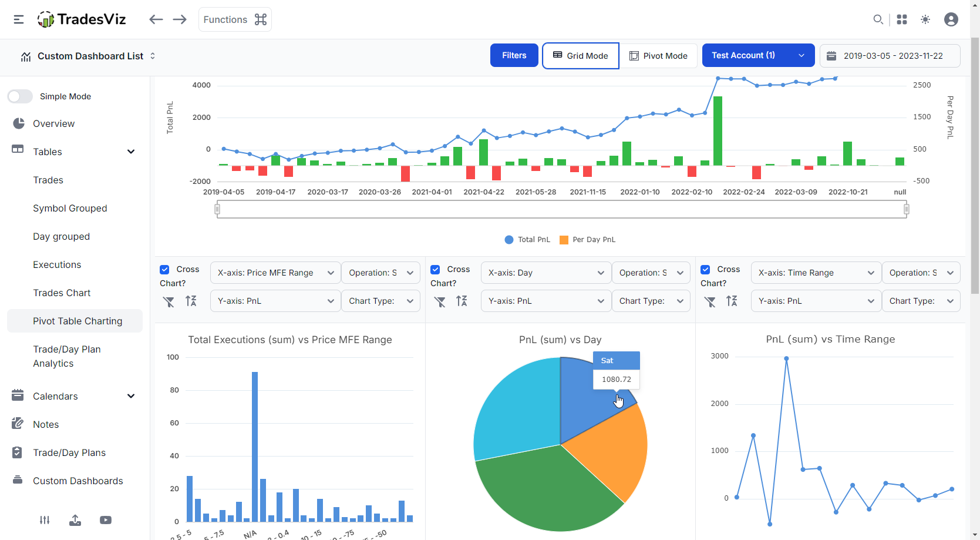Uncheck Cross Chart for Price MFE Range chart
980x540 pixels.
click(x=164, y=270)
